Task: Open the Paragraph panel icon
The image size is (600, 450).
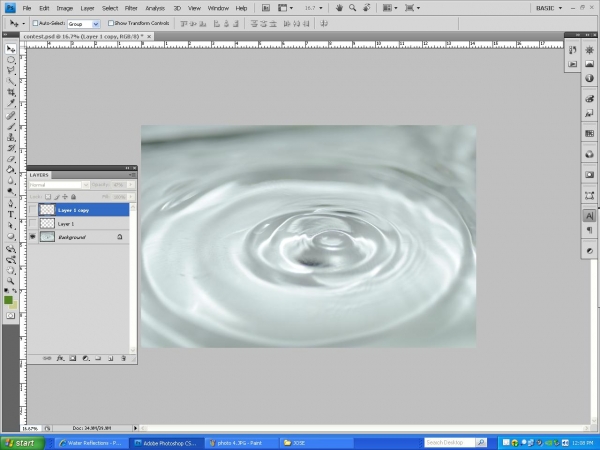Action: click(x=589, y=230)
